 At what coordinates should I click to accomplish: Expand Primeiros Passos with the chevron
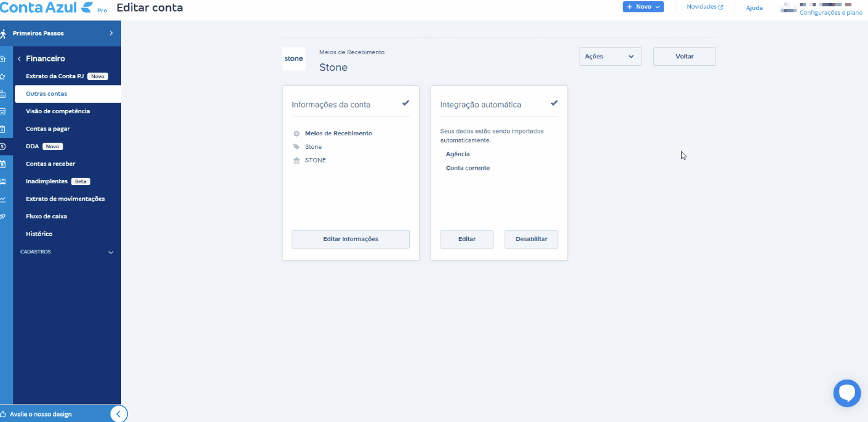pyautogui.click(x=111, y=33)
